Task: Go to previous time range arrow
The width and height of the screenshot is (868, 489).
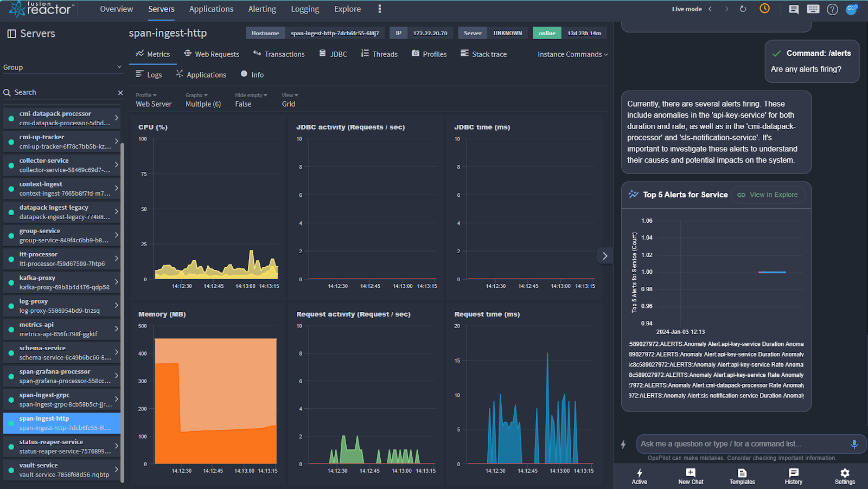Action: (710, 9)
